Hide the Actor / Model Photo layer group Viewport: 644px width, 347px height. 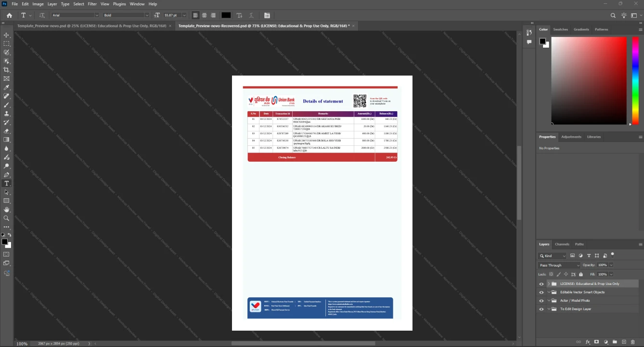click(x=541, y=301)
